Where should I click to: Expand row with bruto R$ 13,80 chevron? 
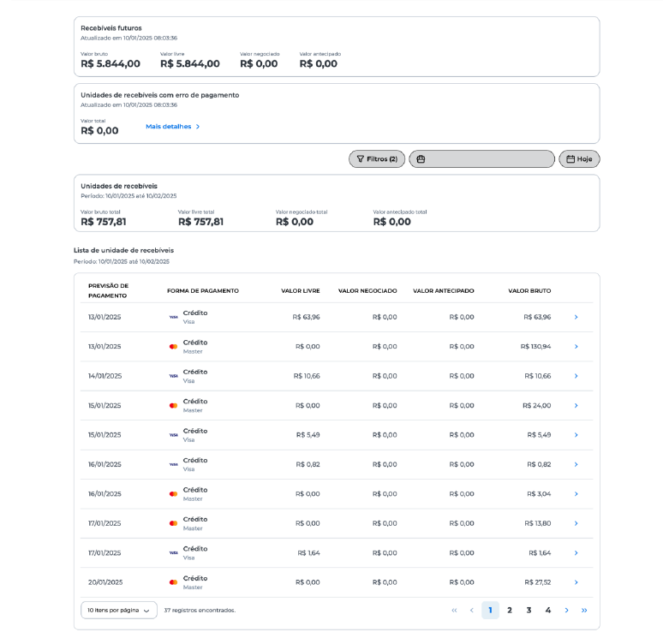click(576, 523)
